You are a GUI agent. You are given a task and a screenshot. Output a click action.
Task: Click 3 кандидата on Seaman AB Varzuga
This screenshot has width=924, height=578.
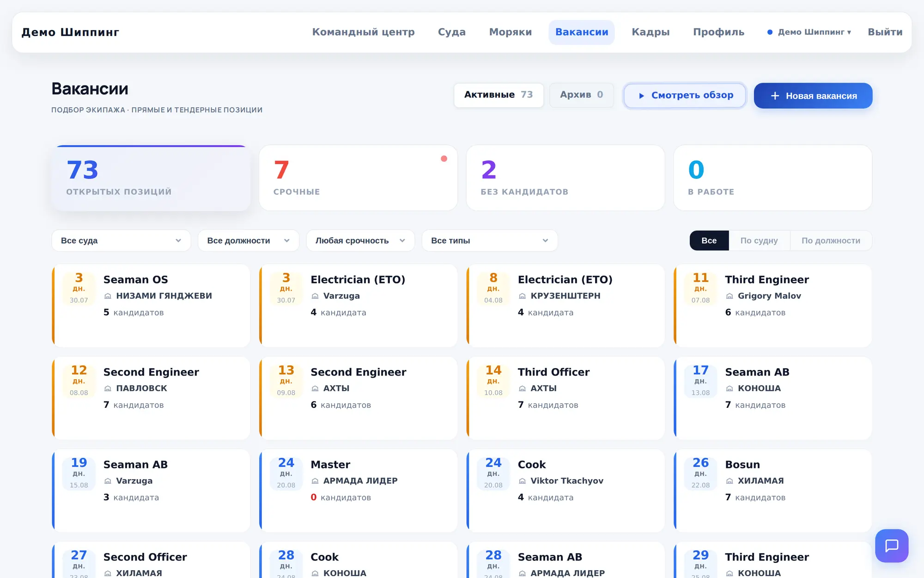click(x=131, y=498)
